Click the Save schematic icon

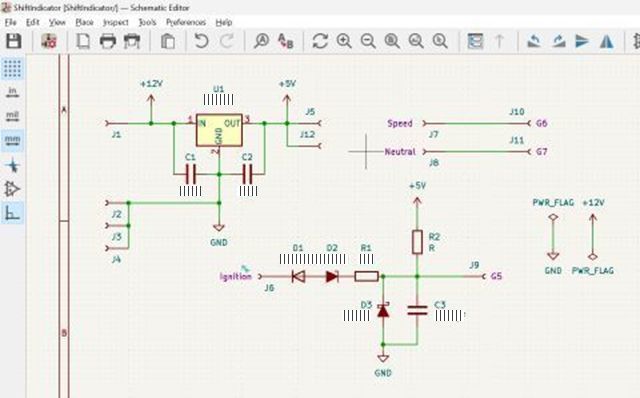13,41
